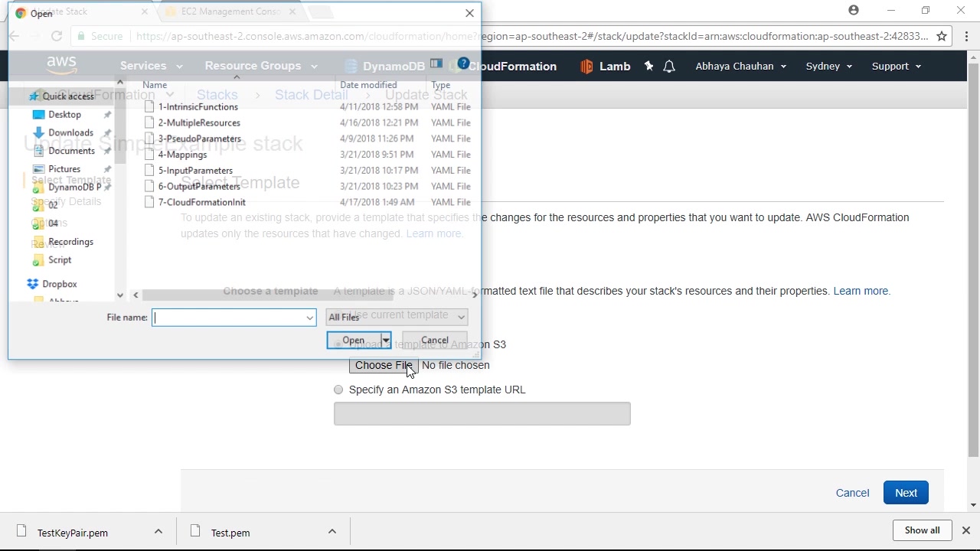Click the browser address bar URL

tap(532, 36)
